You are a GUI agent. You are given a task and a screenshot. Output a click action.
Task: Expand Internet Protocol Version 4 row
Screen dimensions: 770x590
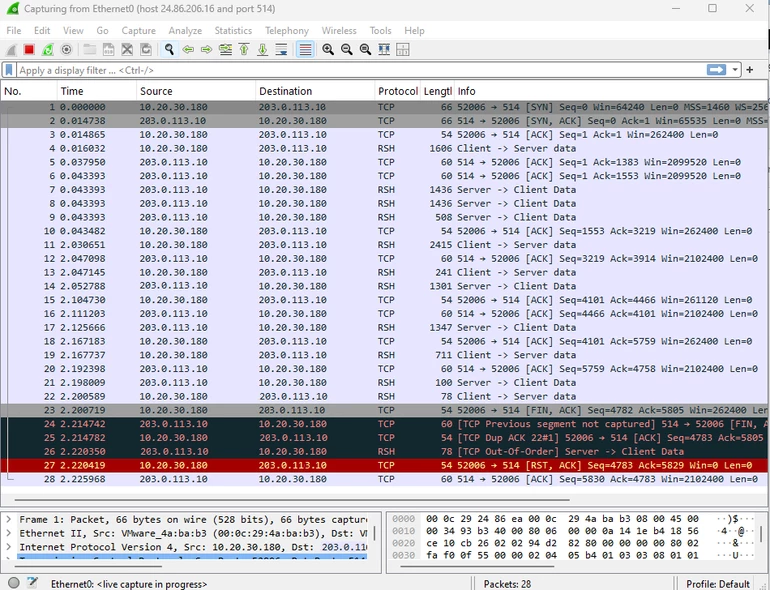point(8,547)
